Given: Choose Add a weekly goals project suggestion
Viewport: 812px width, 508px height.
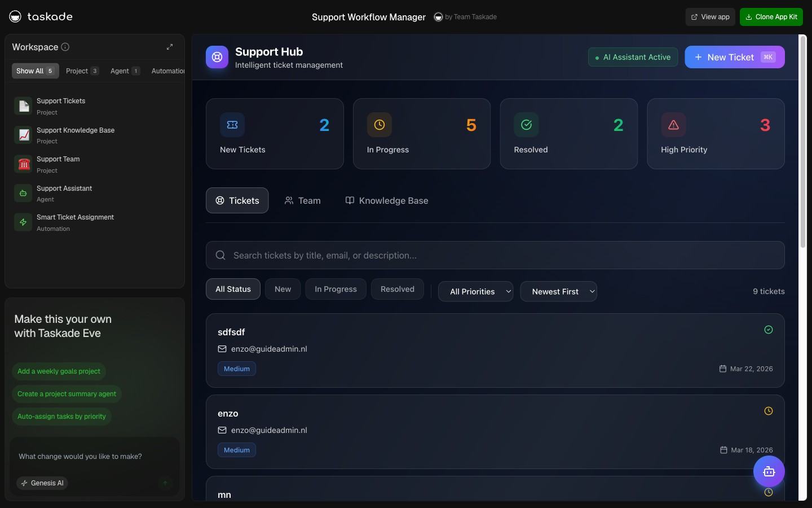Looking at the screenshot, I should tap(59, 371).
